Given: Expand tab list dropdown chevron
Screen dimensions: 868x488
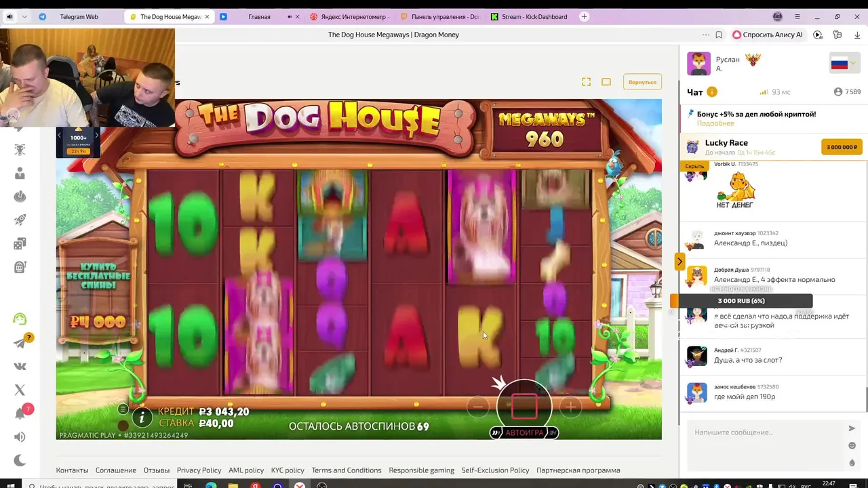Looking at the screenshot, I should coord(25,17).
